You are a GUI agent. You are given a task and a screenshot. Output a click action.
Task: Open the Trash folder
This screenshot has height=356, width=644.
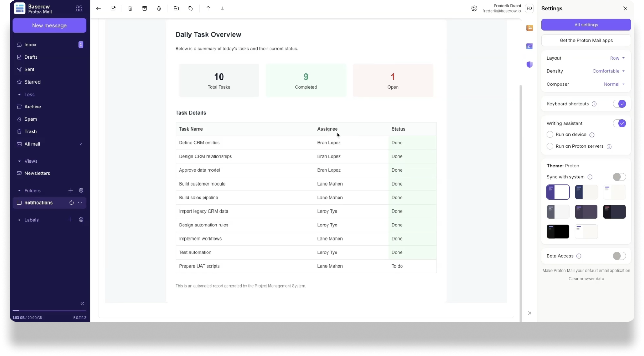tap(49, 131)
